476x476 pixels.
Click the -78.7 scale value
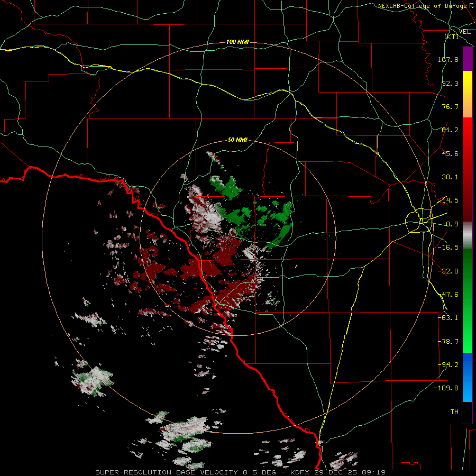pos(448,342)
